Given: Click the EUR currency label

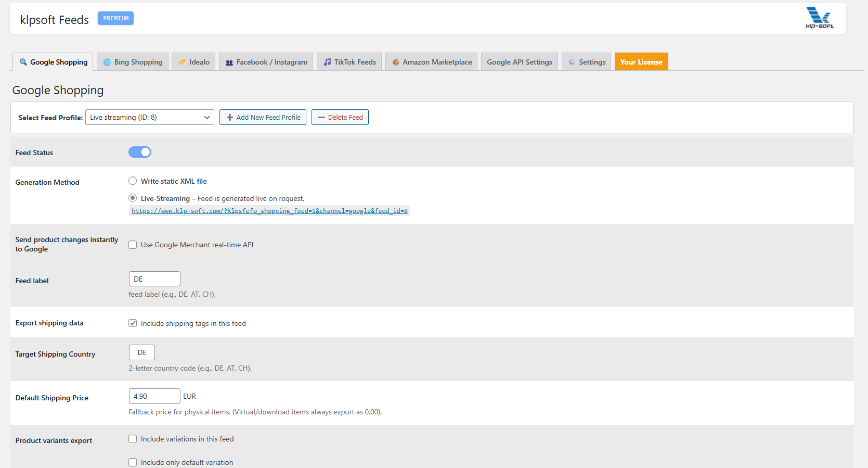Looking at the screenshot, I should [190, 396].
